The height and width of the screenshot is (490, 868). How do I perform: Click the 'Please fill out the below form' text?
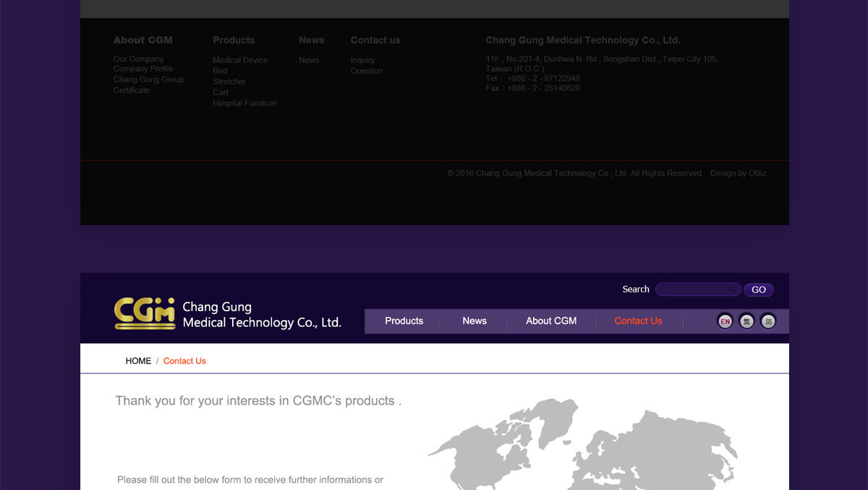(x=250, y=480)
